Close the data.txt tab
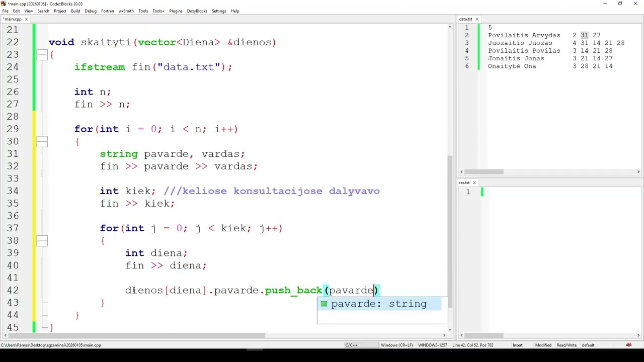This screenshot has width=644, height=362. coord(477,19)
